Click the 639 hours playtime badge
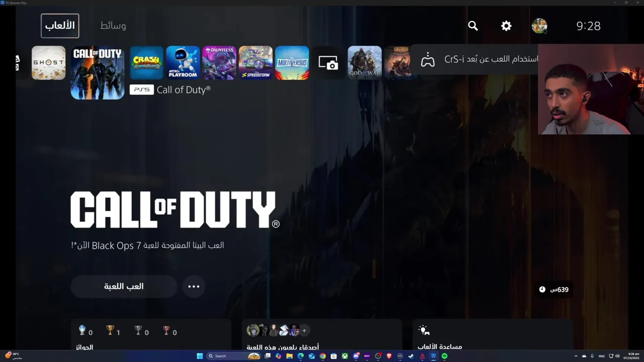This screenshot has width=644, height=362. (x=553, y=290)
